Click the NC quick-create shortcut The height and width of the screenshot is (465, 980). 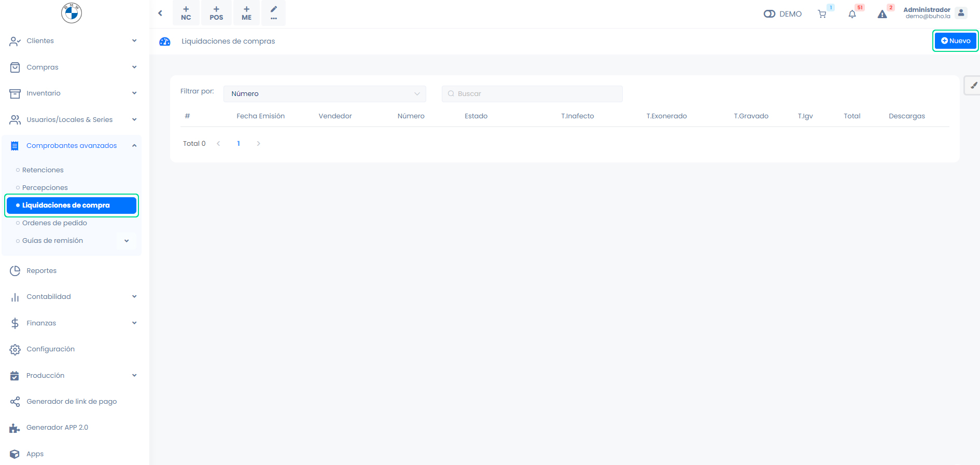(186, 13)
